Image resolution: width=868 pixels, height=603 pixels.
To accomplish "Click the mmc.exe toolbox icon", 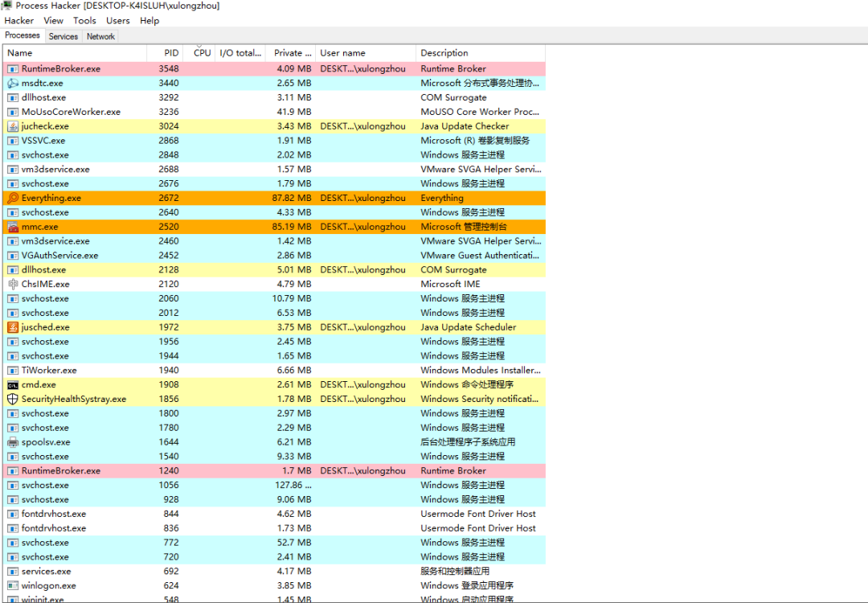I will tap(13, 227).
